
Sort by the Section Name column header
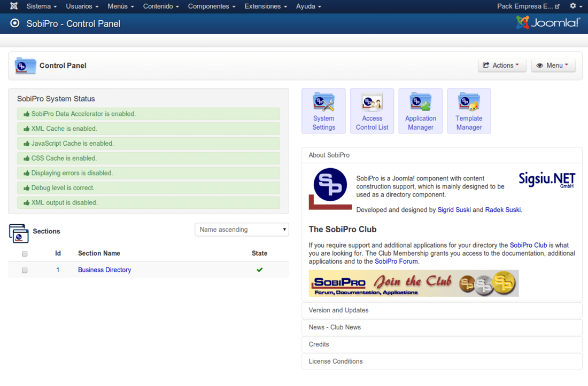[99, 254]
